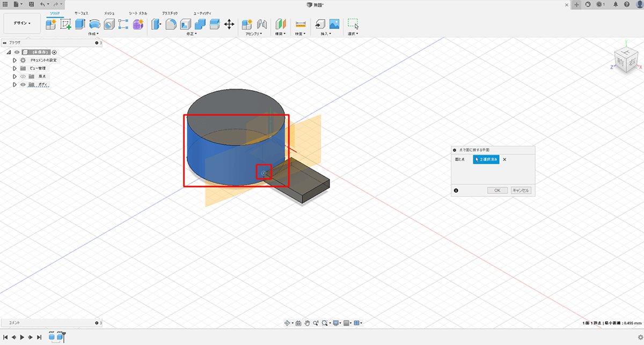Open the data panel grid icon
Screen dimensions: 644x345
[x=5, y=4]
